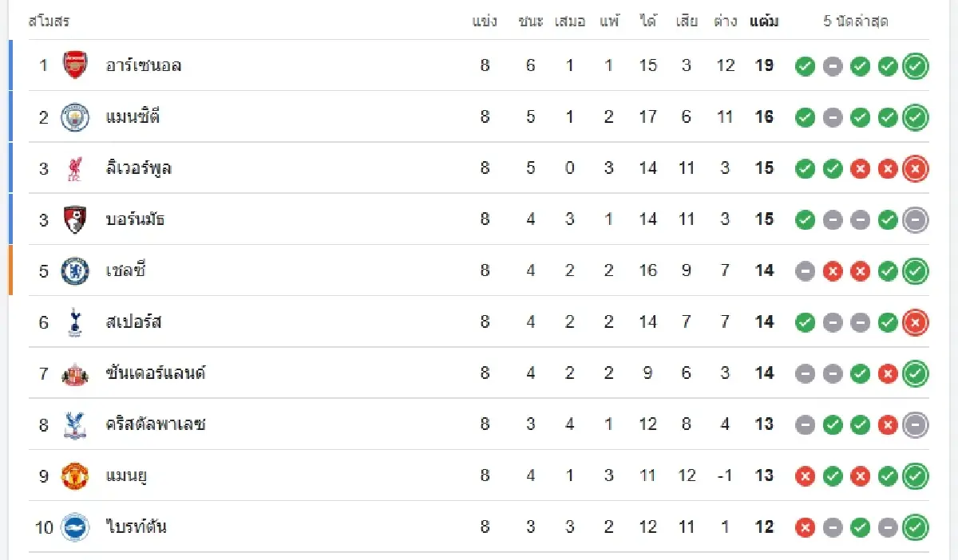
Task: Click the สโมสร club column header
Action: [49, 22]
